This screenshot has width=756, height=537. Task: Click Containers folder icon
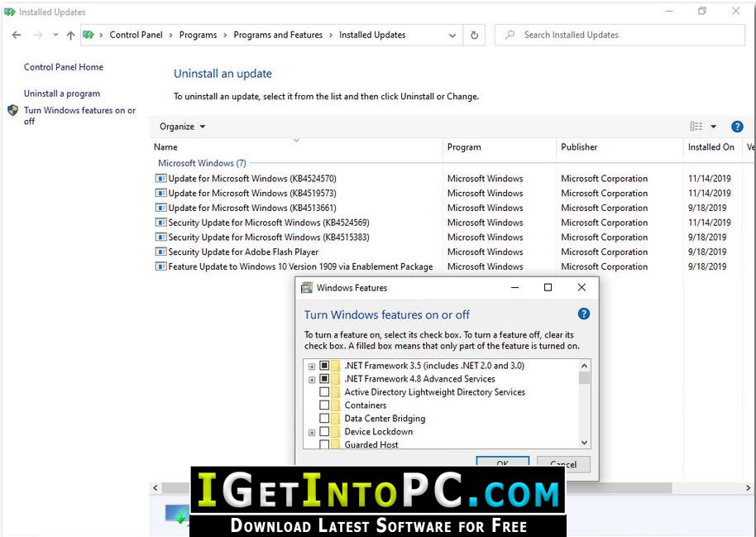point(336,405)
